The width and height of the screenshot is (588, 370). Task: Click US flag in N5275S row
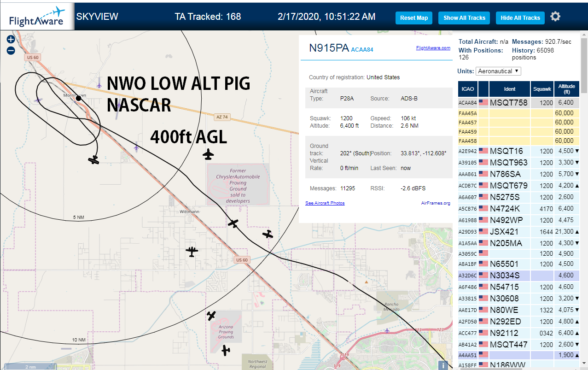click(483, 197)
